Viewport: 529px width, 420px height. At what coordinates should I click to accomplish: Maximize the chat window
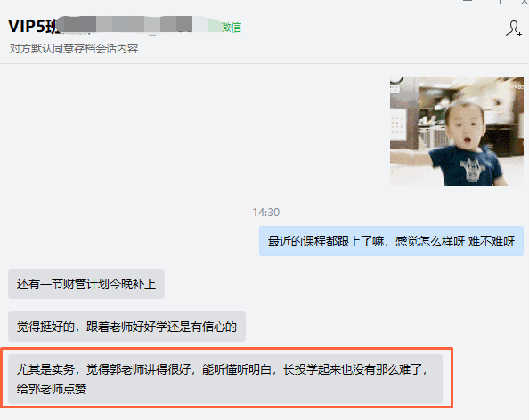[x=495, y=2]
